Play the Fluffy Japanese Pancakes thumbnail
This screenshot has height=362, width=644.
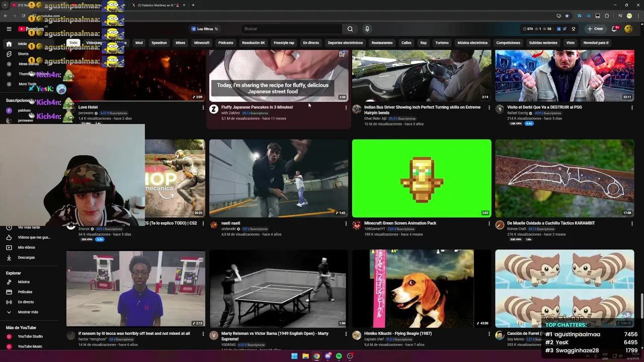coord(279,75)
